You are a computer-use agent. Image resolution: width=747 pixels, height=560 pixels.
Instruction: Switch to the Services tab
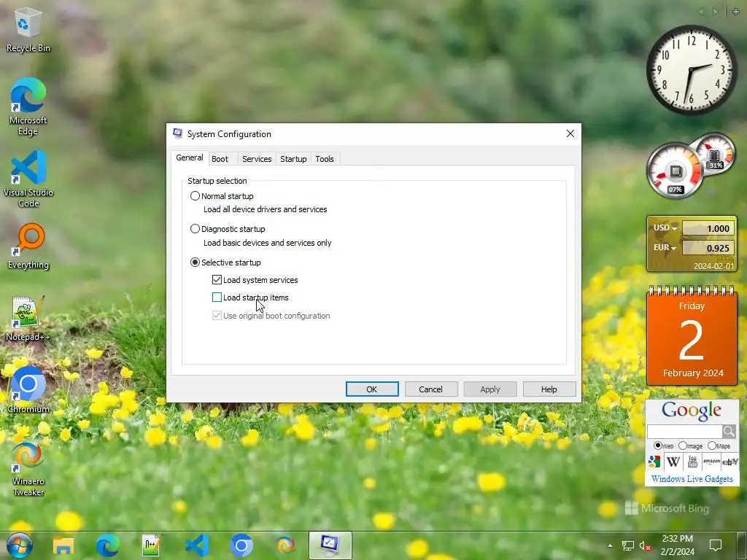257,159
